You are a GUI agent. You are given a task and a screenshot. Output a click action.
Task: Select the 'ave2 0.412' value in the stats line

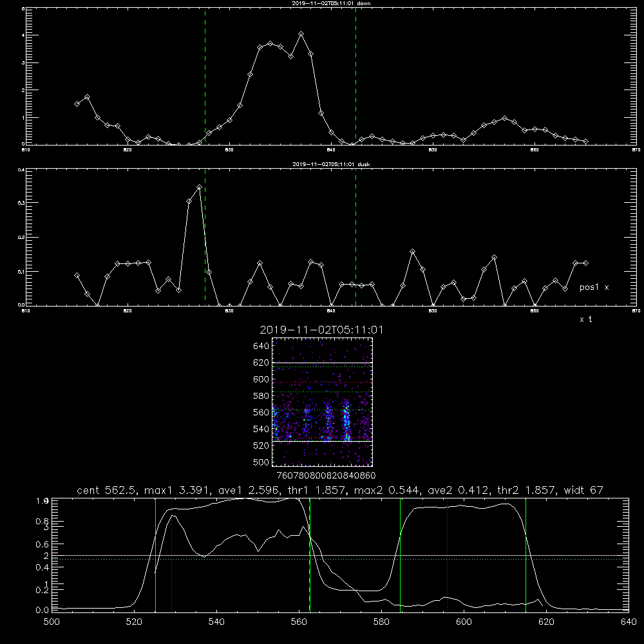tap(458, 490)
